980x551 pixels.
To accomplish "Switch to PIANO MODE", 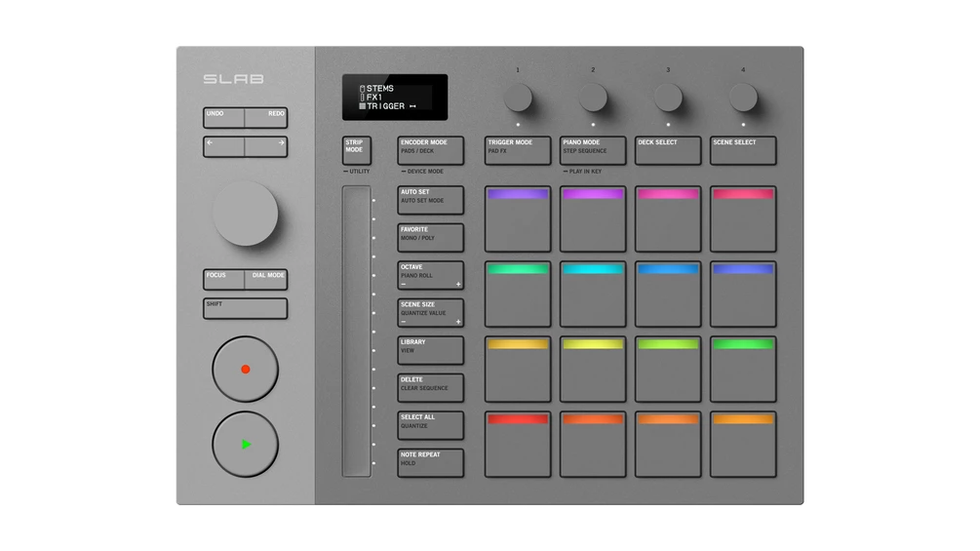I will coord(593,150).
